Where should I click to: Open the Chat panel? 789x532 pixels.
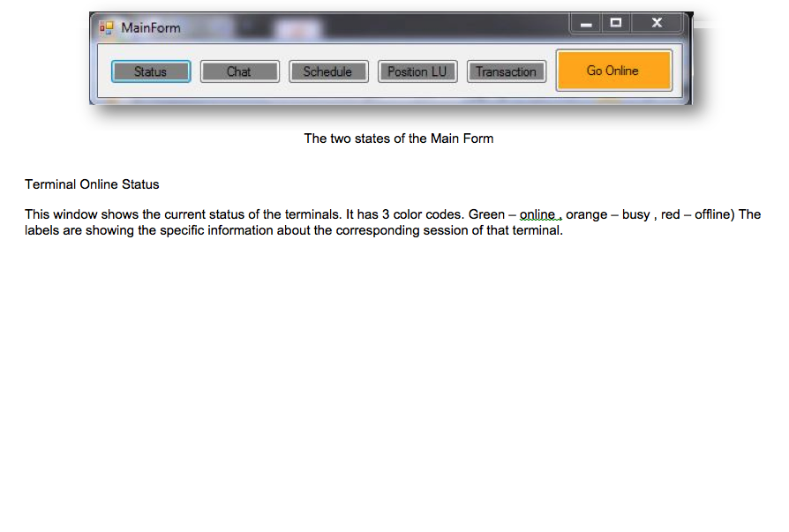pyautogui.click(x=239, y=71)
